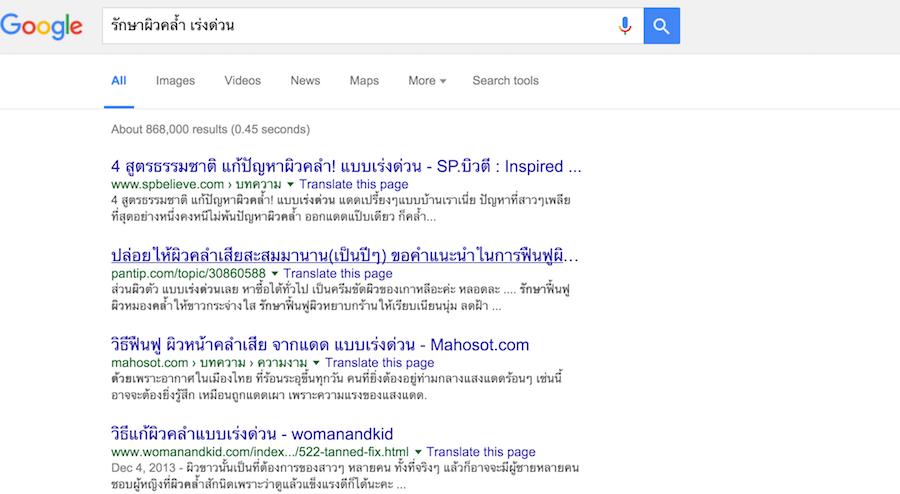This screenshot has height=494, width=900.
Task: Switch to the Images tab
Action: (x=175, y=81)
